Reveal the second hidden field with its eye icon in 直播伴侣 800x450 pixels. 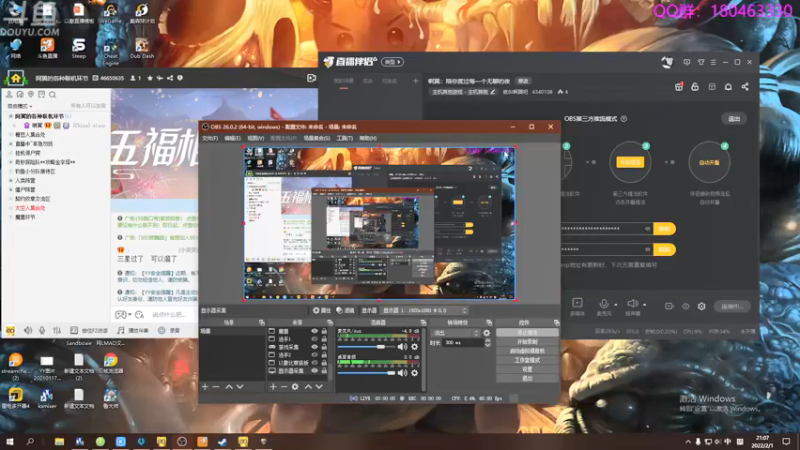647,249
